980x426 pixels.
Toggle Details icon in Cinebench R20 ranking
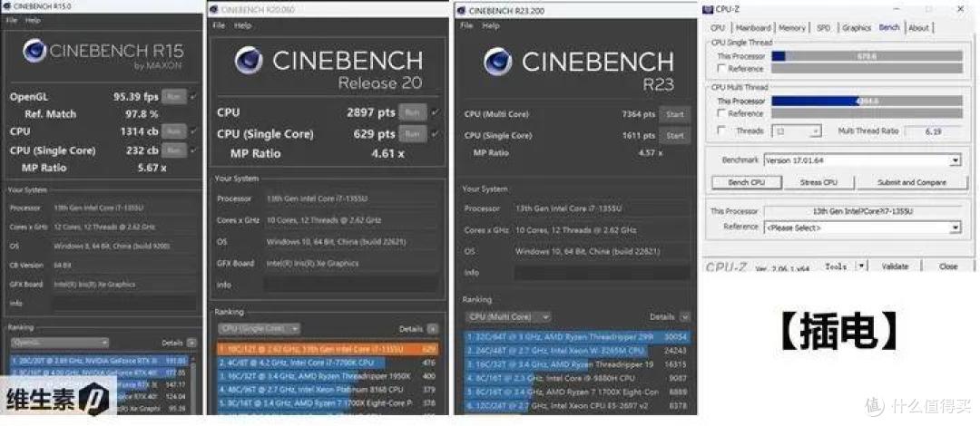[x=433, y=329]
